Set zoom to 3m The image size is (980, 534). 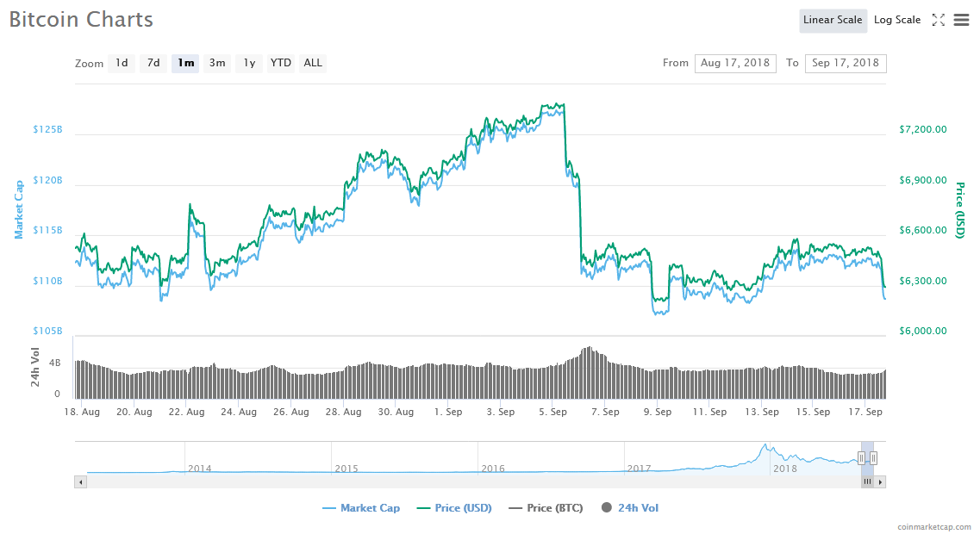(x=217, y=63)
